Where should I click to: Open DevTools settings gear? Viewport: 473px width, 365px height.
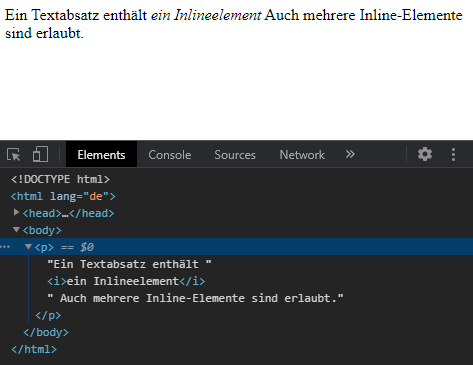click(425, 154)
